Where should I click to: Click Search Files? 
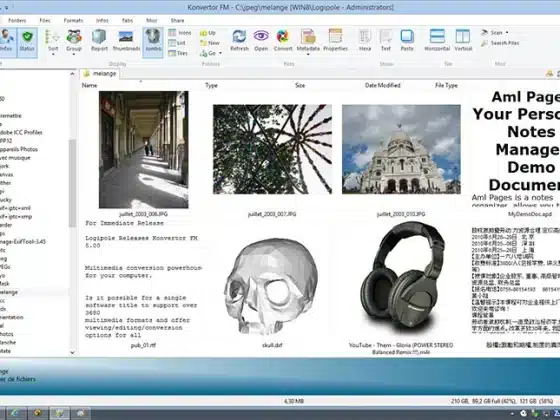[x=500, y=43]
